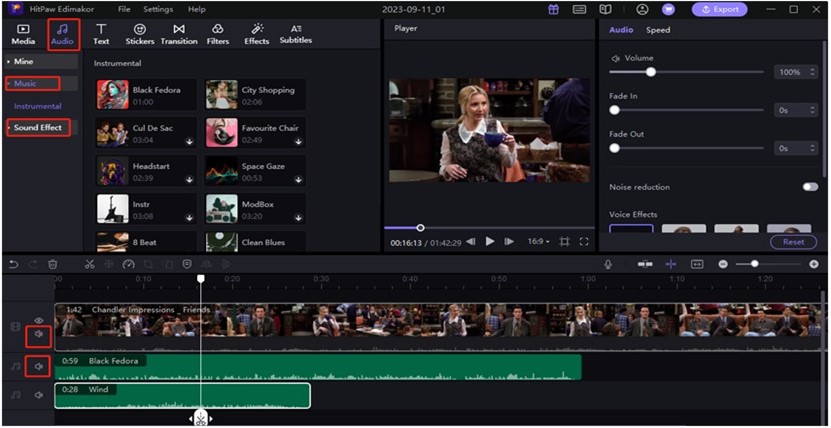Click the keyboard shortcuts icon
The width and height of the screenshot is (831, 428).
[x=580, y=10]
